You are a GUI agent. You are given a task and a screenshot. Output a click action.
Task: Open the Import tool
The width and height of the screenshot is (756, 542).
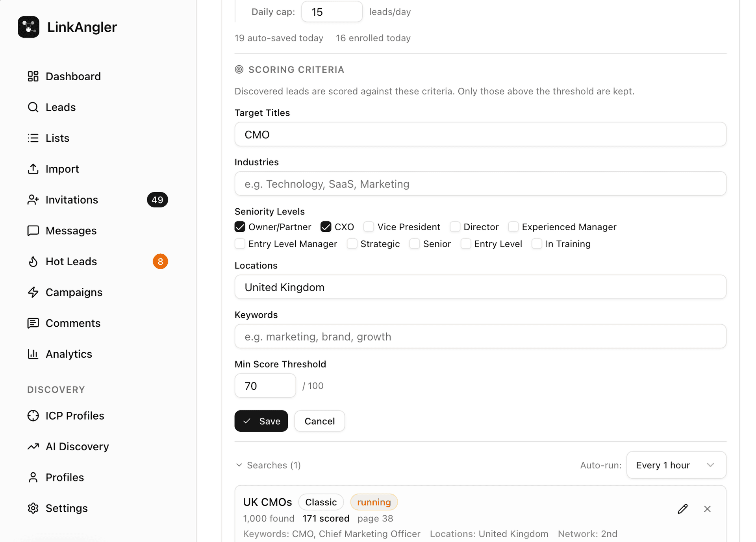[x=62, y=168]
